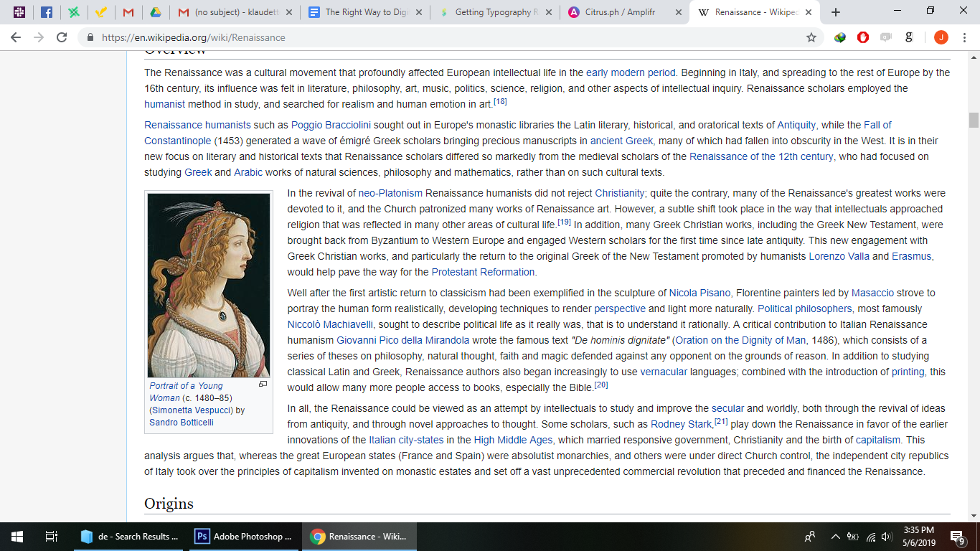This screenshot has height=551, width=980.
Task: Open the 'Simonetta Vespucci' caption link
Action: coord(192,410)
